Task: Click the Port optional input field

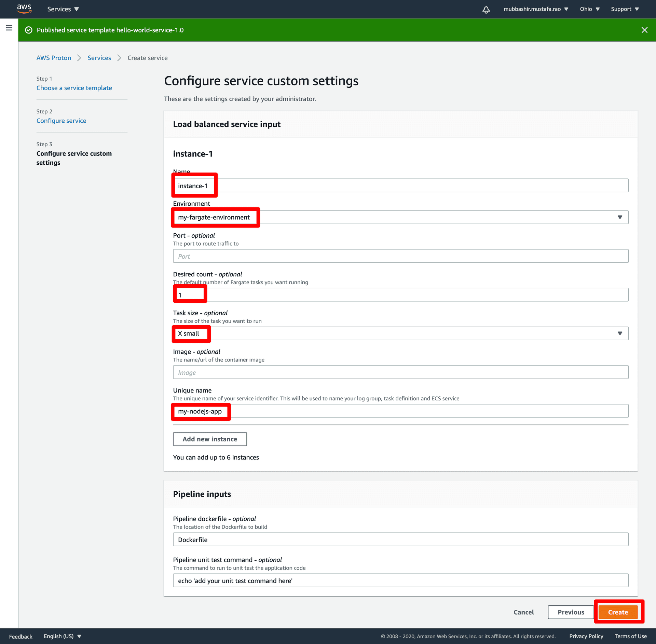Action: pos(400,255)
